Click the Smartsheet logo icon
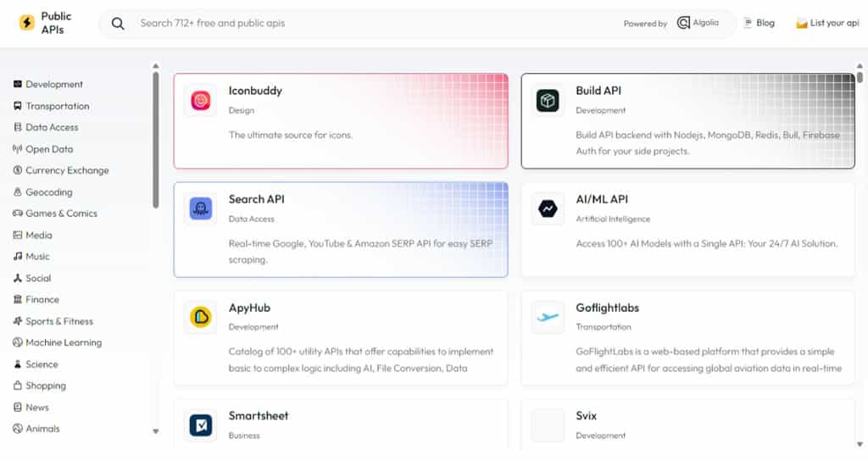This screenshot has height=461, width=868. [x=200, y=425]
